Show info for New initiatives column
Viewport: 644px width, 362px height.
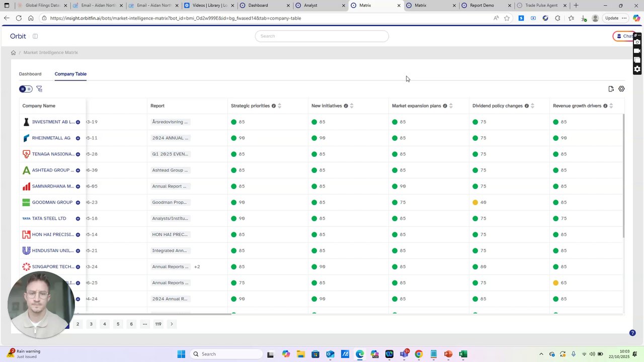click(x=346, y=106)
